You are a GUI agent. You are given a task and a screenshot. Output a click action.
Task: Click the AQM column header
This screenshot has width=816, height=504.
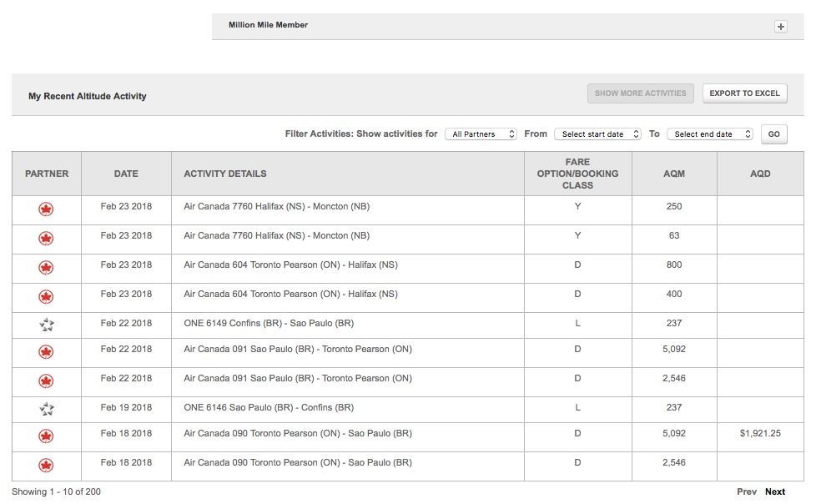[674, 174]
